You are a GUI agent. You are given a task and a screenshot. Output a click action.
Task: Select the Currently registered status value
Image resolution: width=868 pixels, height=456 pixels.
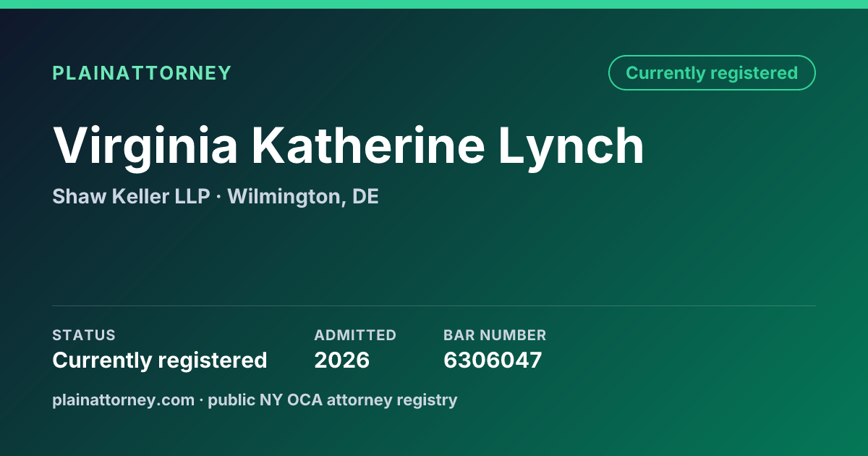click(160, 360)
